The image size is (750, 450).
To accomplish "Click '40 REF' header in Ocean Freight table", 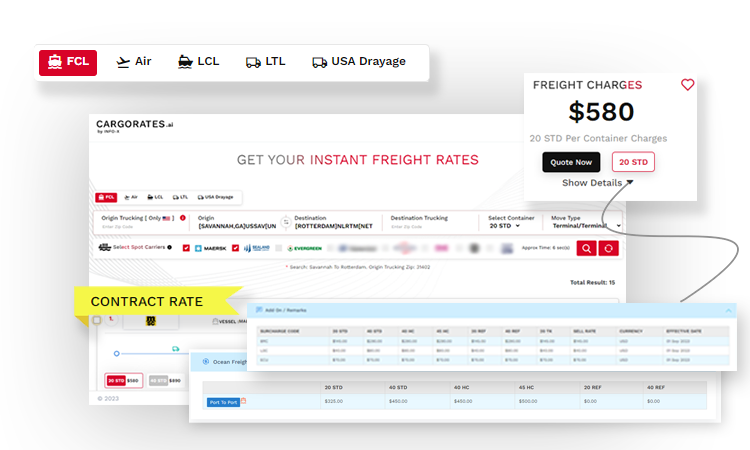I will point(655,387).
